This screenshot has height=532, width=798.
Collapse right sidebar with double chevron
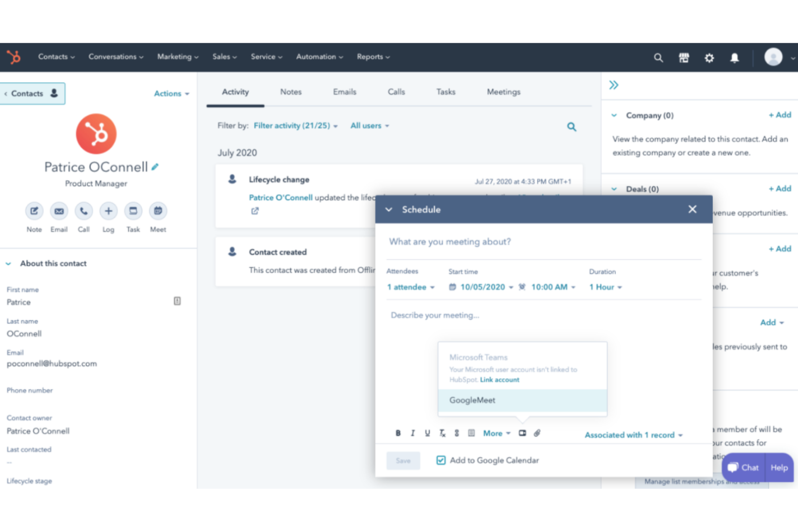(614, 85)
